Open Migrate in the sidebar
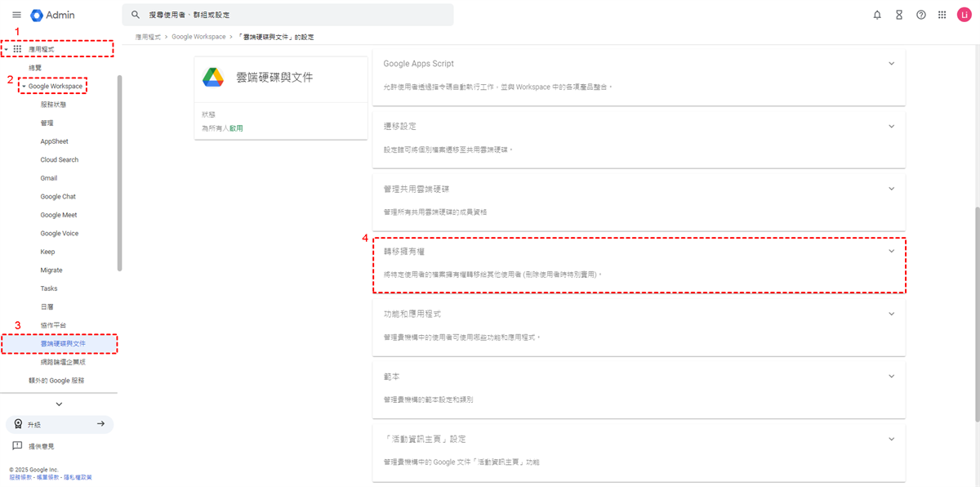980x487 pixels. coord(51,270)
